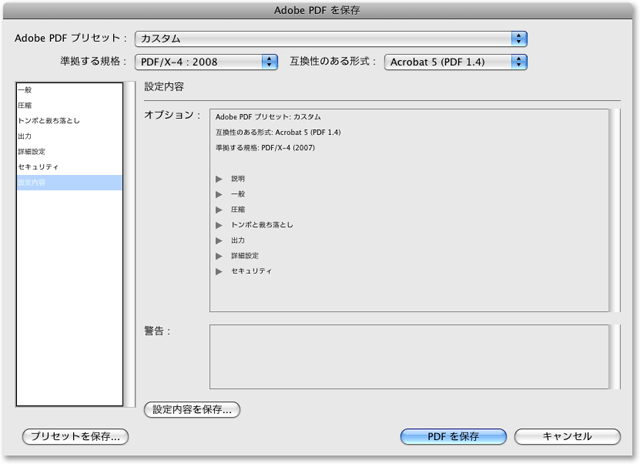Expand the 出力 disclosure triangle in options

click(x=218, y=241)
